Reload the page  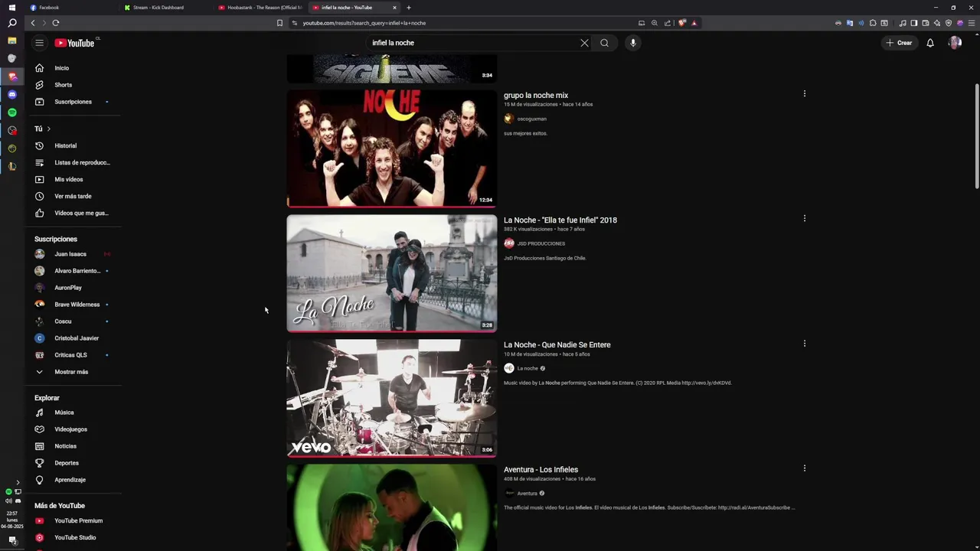pos(55,23)
